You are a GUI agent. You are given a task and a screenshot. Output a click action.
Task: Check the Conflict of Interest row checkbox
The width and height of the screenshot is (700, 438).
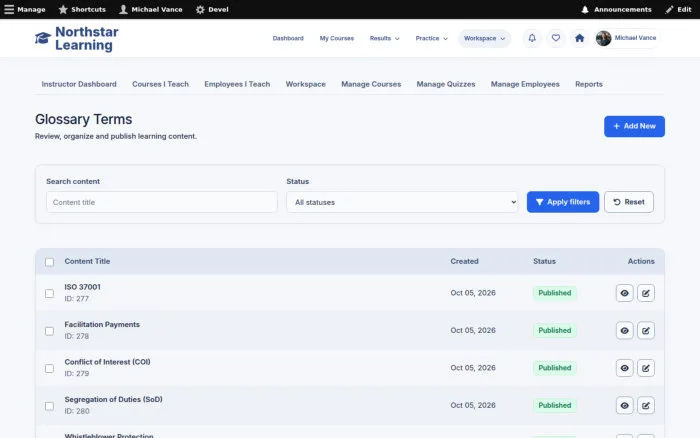click(x=50, y=368)
